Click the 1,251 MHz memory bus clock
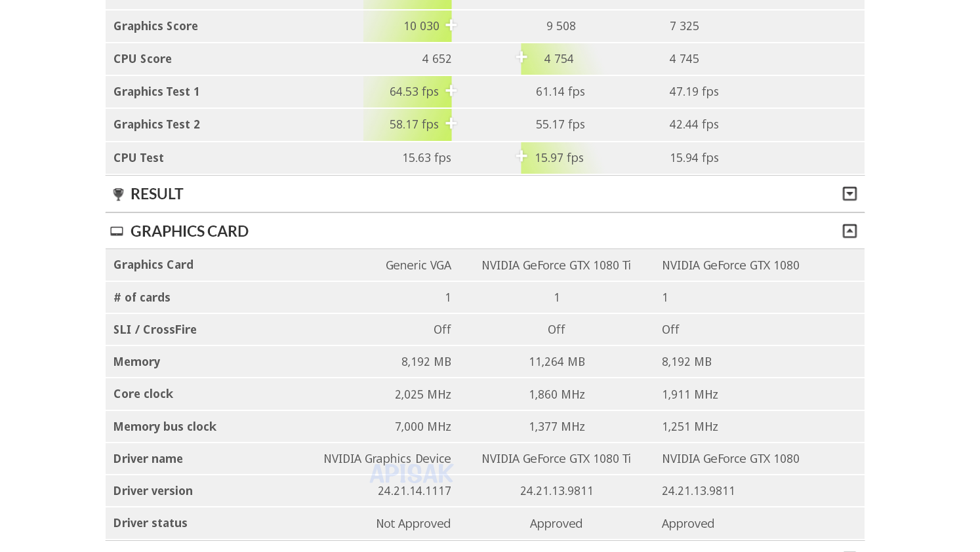 coord(690,427)
